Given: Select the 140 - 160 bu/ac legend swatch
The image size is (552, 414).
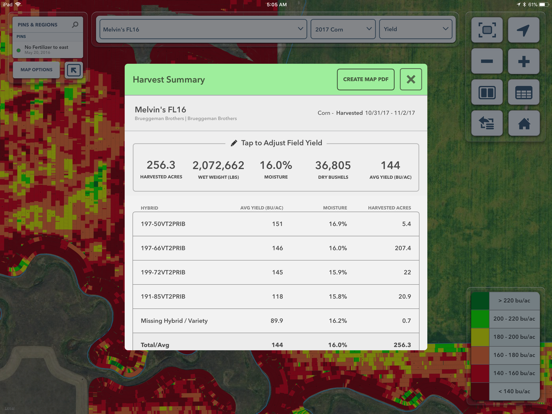Looking at the screenshot, I should pyautogui.click(x=480, y=374).
